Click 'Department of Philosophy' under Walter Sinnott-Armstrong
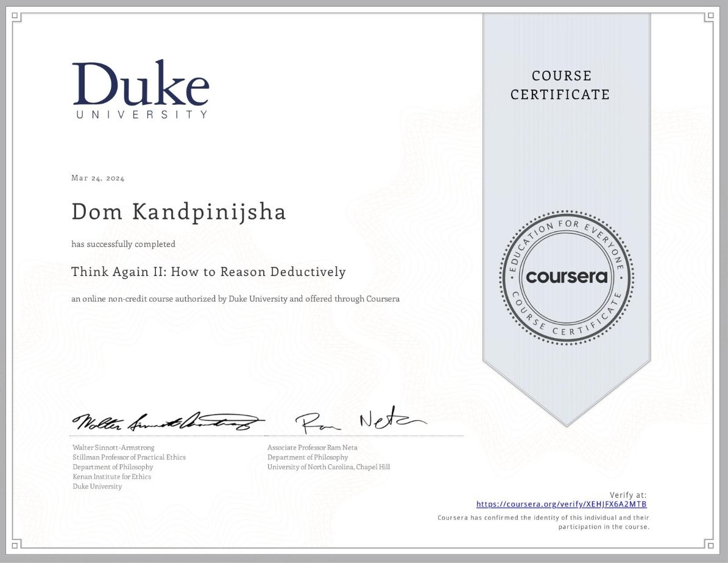This screenshot has width=728, height=563. click(x=113, y=467)
